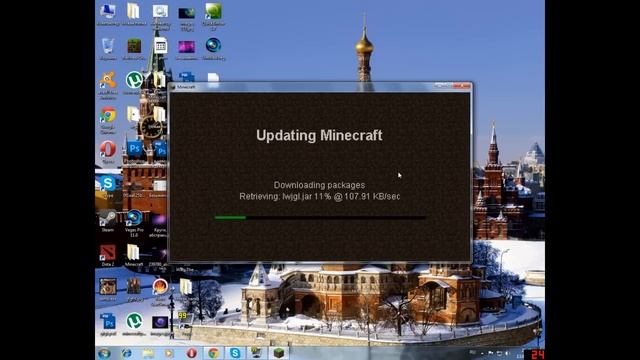This screenshot has height=360, width=640.
Task: Click the "Retrieving: lwjgl.jar 11%" status line
Action: (319, 196)
